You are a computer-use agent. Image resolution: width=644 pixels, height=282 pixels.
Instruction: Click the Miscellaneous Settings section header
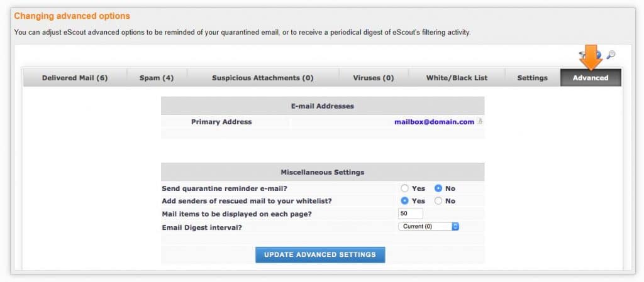323,172
